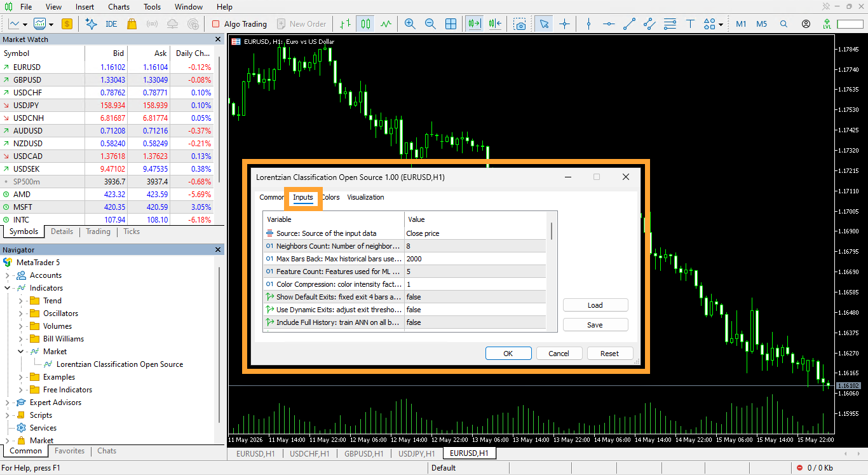Switch chart to line chart mode

tap(386, 24)
